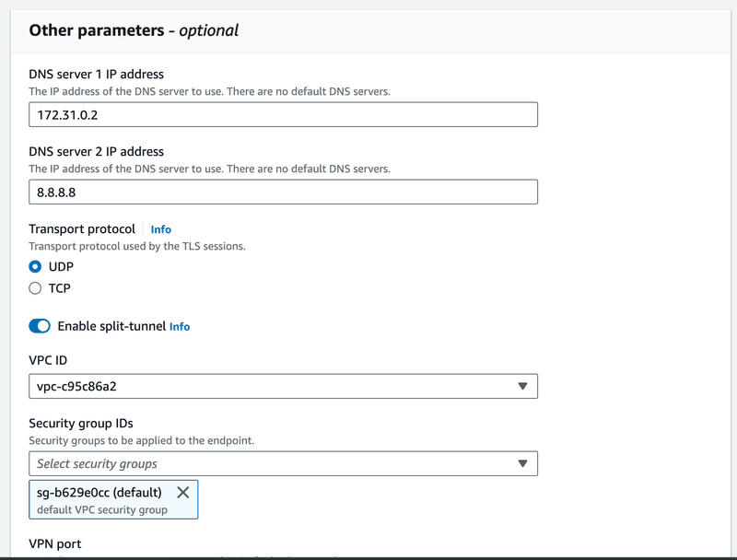Click the DNS server 2 IP address label
737x560 pixels.
[97, 152]
